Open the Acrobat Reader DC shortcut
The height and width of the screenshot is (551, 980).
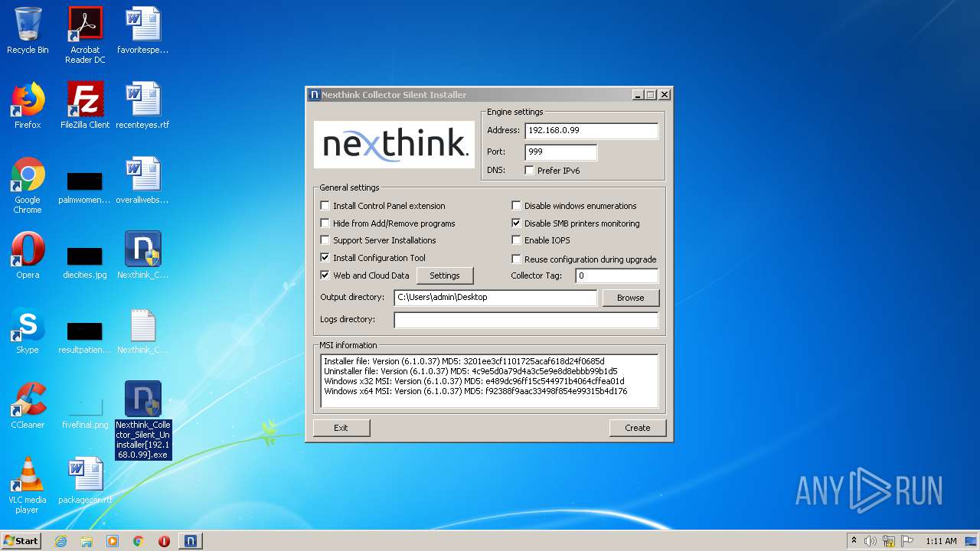[x=85, y=34]
